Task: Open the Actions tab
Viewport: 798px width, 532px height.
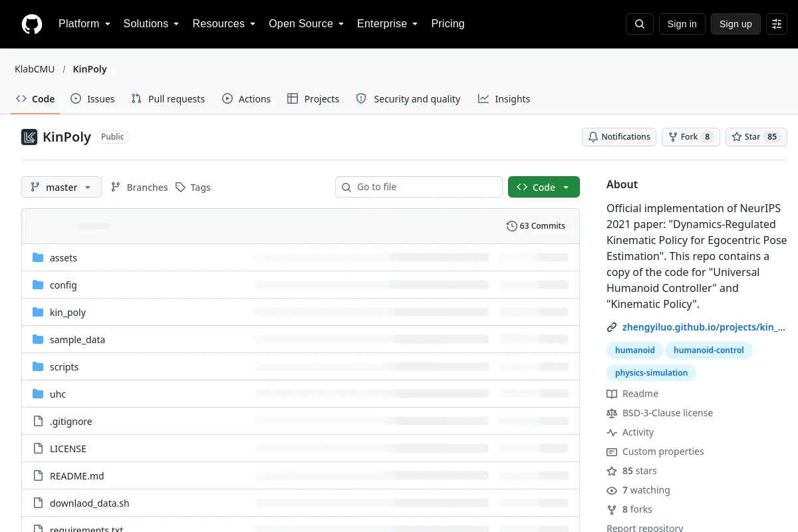Action: (246, 98)
